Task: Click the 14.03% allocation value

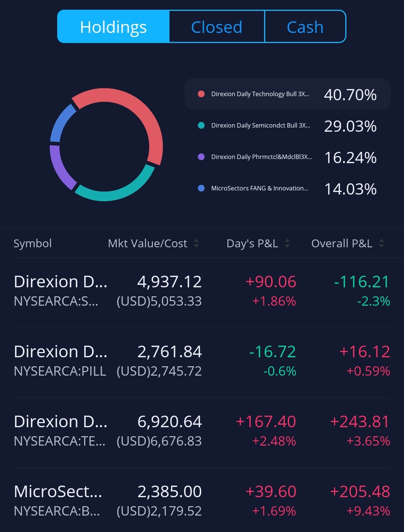Action: click(350, 189)
